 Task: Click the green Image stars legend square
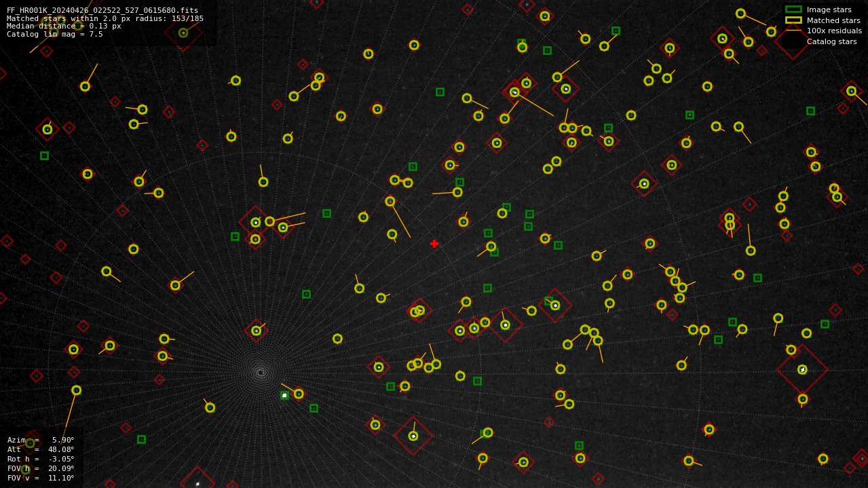(793, 10)
